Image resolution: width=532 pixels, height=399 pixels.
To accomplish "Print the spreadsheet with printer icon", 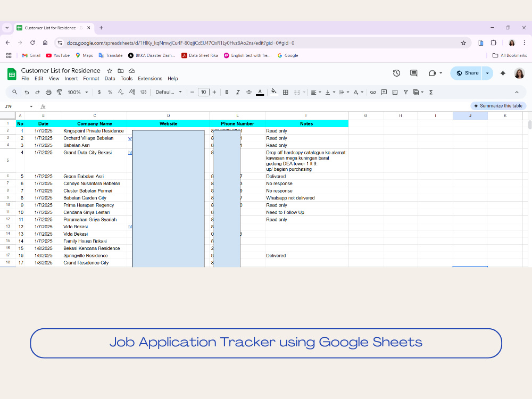I will (48, 92).
